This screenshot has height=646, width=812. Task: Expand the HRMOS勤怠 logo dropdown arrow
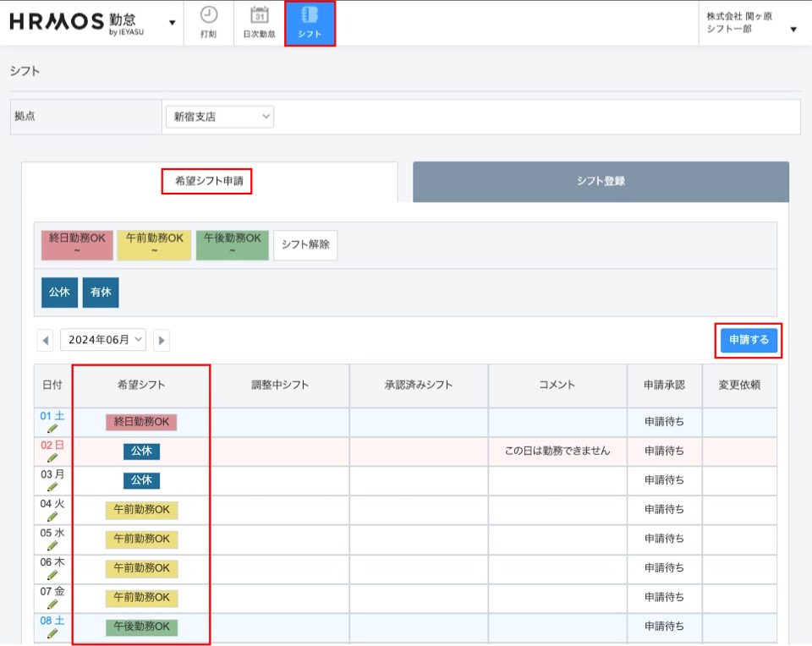pos(173,22)
